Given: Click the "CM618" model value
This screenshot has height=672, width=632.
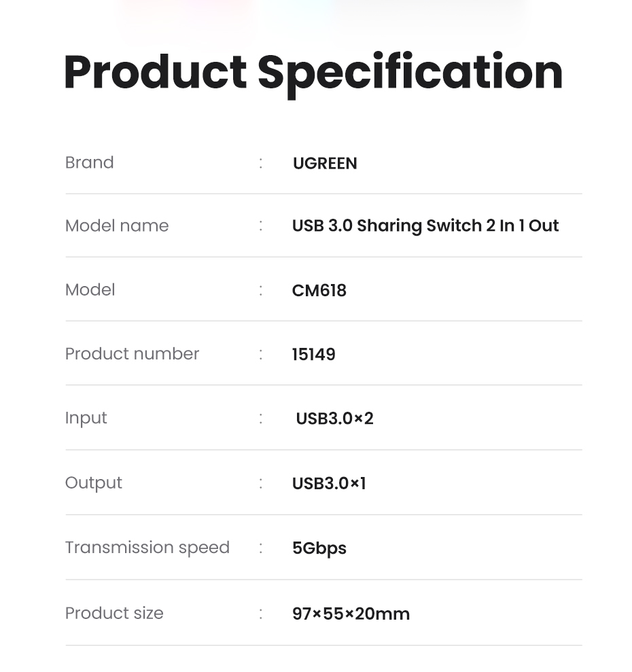Looking at the screenshot, I should [319, 291].
